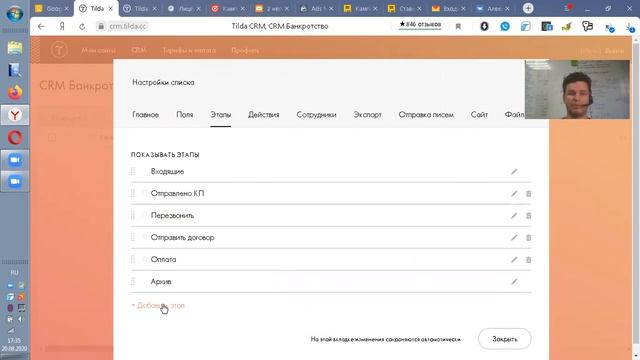Switch to the second Tilda browser tab
The height and width of the screenshot is (360, 640).
point(140,9)
